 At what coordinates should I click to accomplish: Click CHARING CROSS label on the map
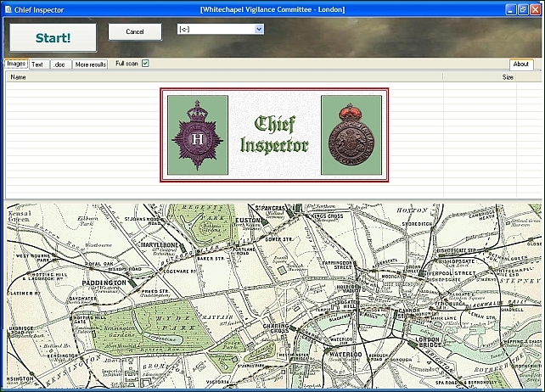[276, 328]
